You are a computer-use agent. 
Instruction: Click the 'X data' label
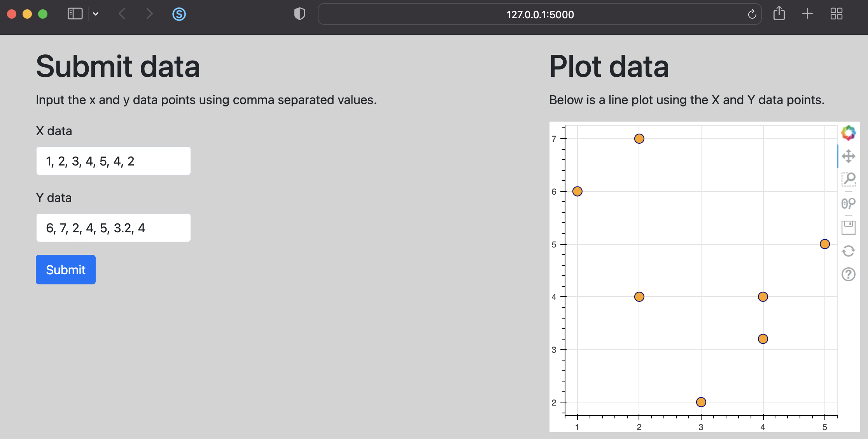click(54, 131)
